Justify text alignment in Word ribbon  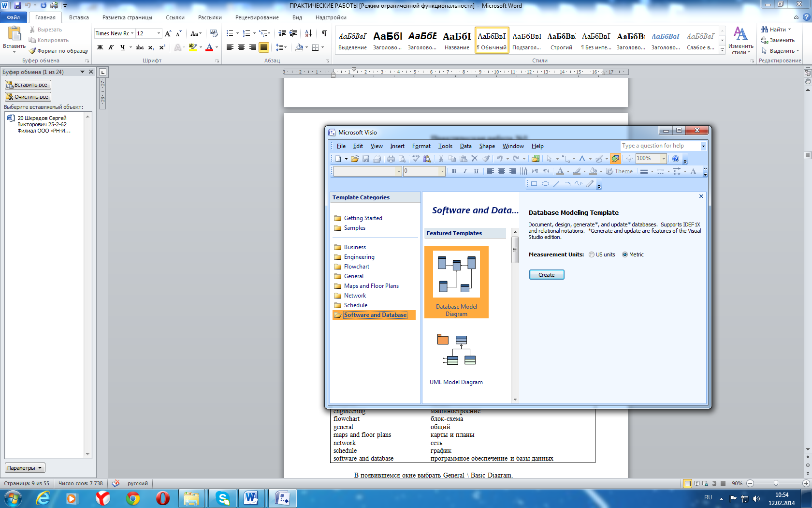[x=264, y=47]
